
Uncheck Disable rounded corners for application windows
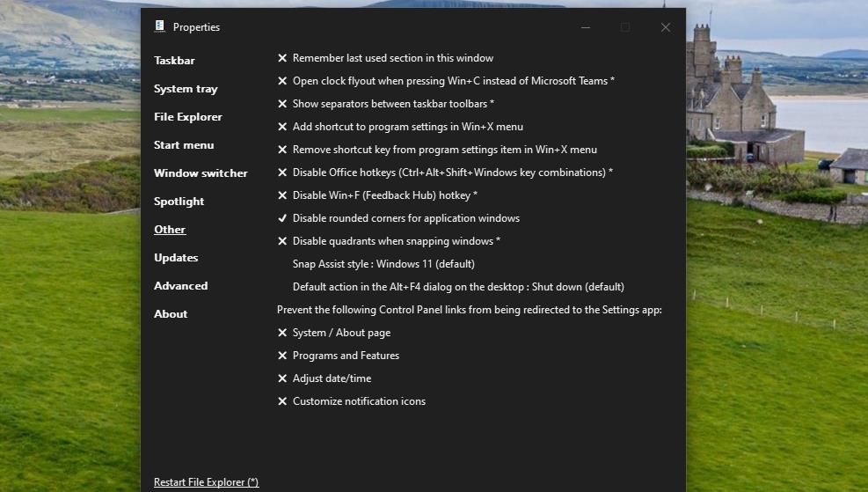(x=405, y=218)
